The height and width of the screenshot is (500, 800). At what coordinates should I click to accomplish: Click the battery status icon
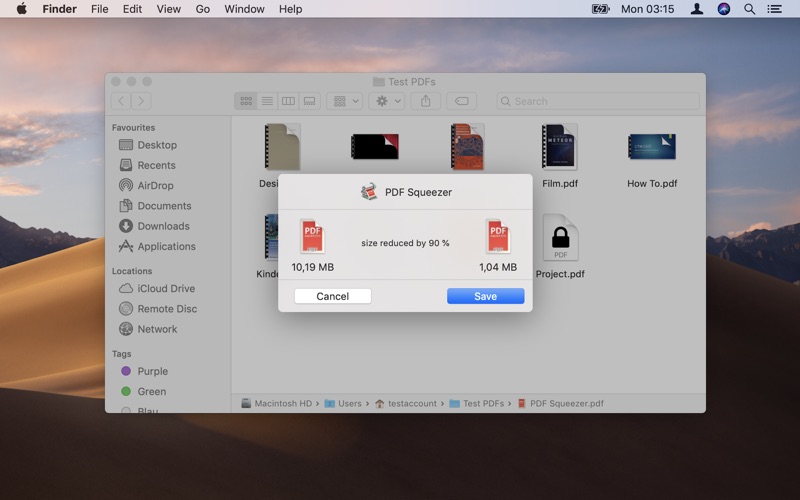coord(601,9)
